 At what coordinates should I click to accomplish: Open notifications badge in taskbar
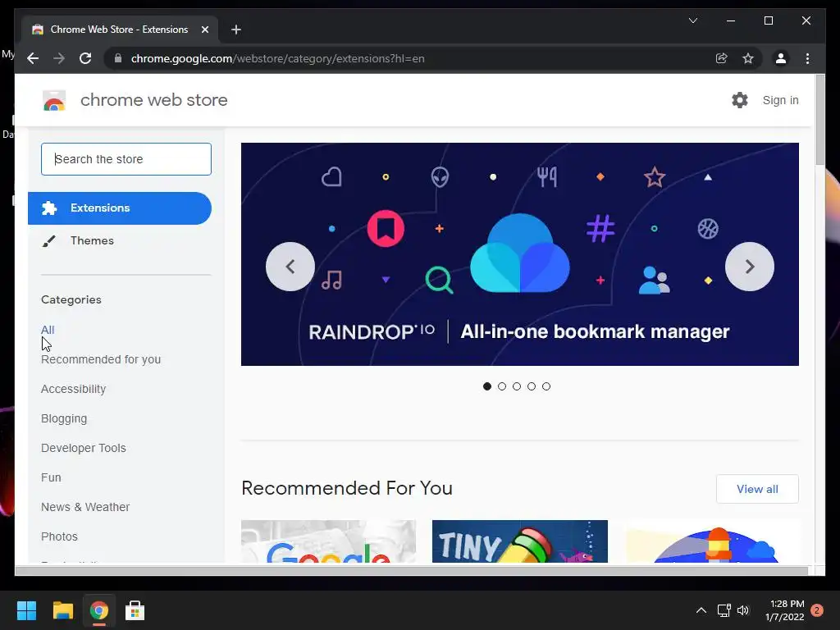tap(817, 610)
